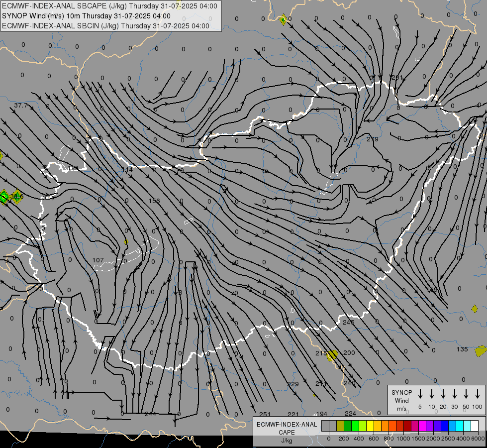Click the SBCAPE title line in the header

[x=109, y=6]
